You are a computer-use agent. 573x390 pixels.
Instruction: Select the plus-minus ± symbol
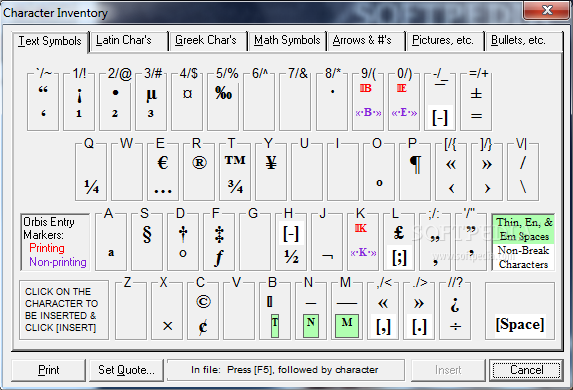(476, 94)
